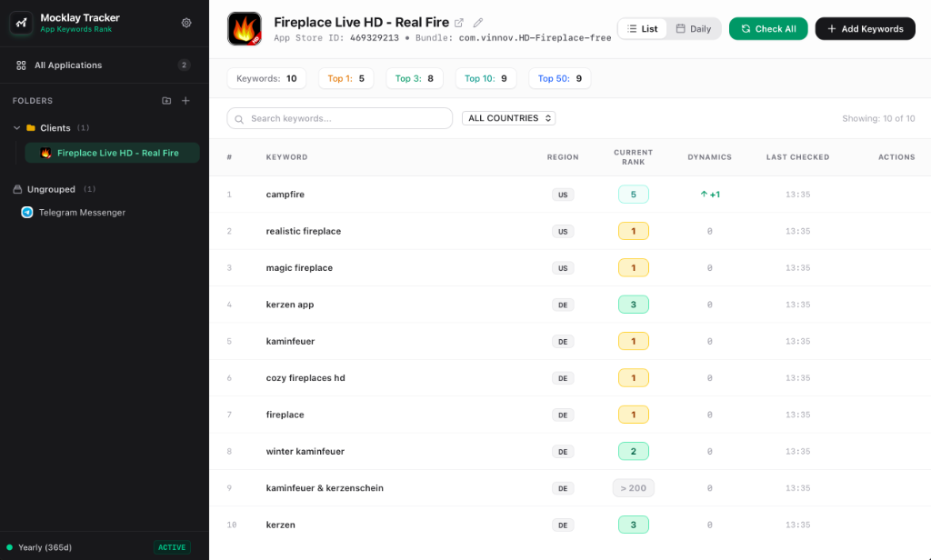Edit app name with pencil icon

(478, 23)
